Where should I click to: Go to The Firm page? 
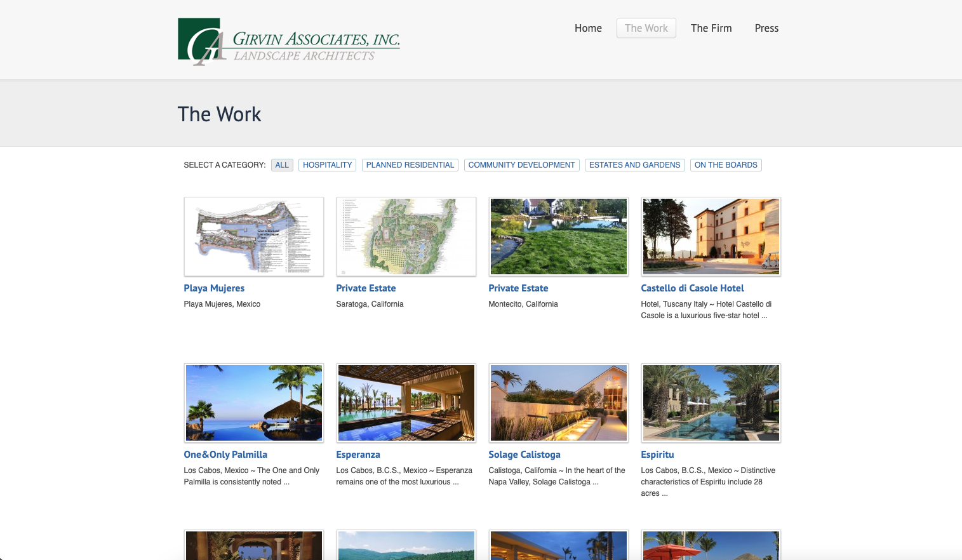pyautogui.click(x=711, y=28)
